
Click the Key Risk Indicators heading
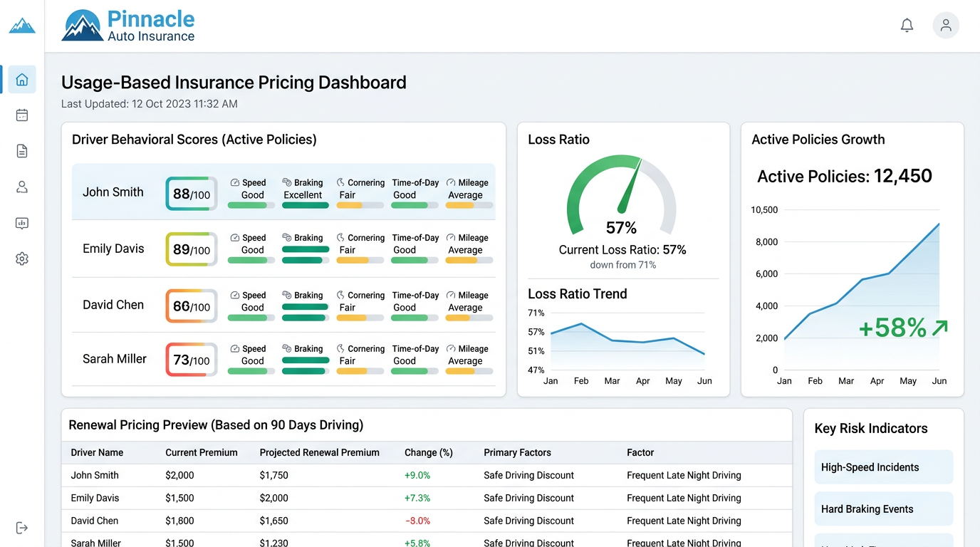pyautogui.click(x=871, y=429)
